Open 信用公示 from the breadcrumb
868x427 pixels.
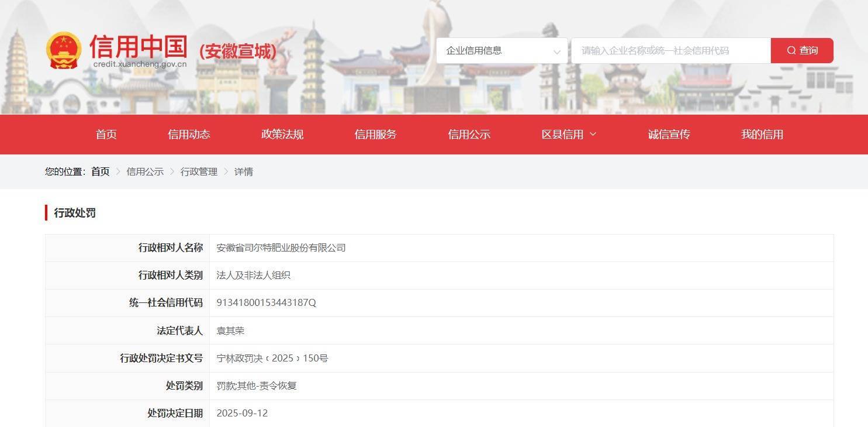pos(144,171)
